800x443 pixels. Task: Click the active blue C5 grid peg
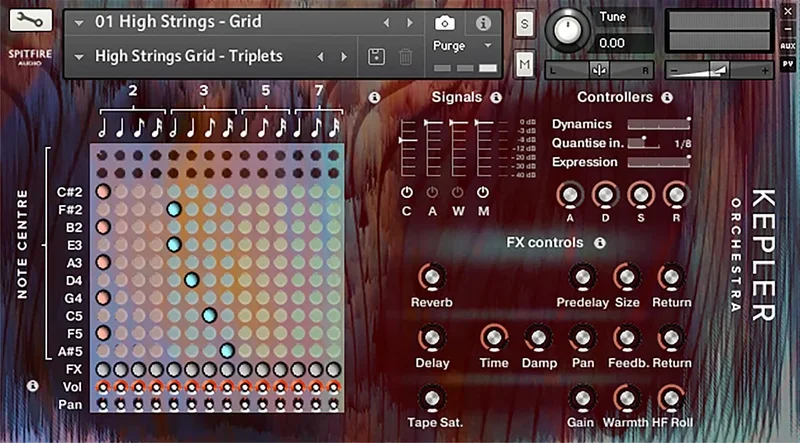coord(209,315)
